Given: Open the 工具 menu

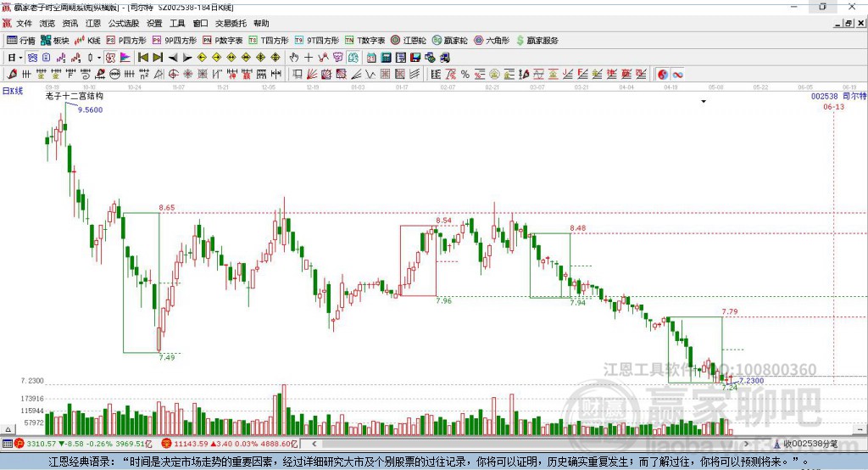Looking at the screenshot, I should click(x=177, y=23).
